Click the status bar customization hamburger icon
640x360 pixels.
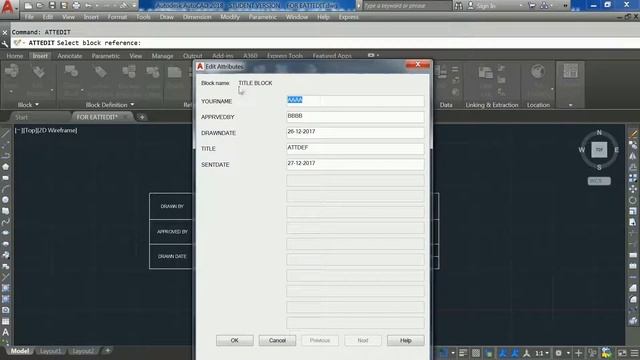tap(634, 353)
